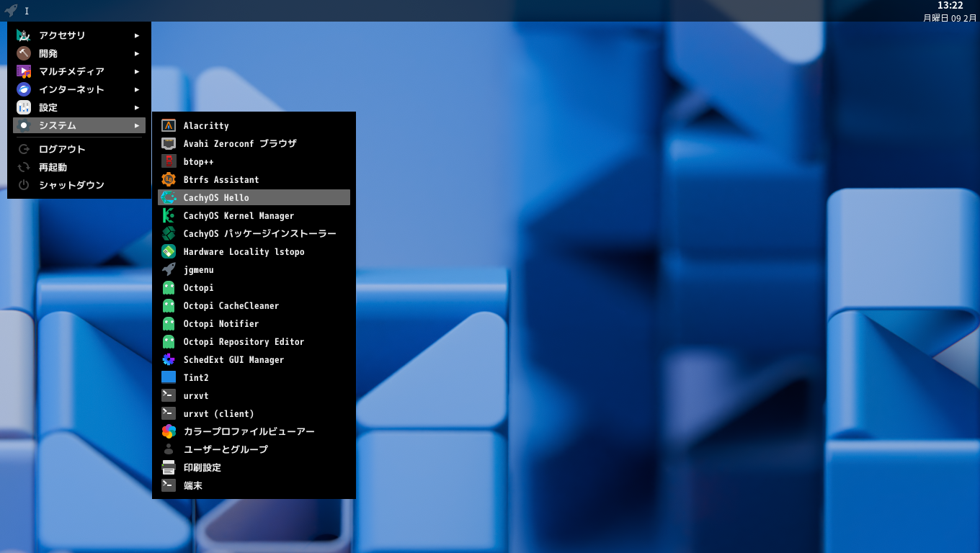Click the 印刷設定 printer icon
The height and width of the screenshot is (553, 980).
[x=169, y=467]
